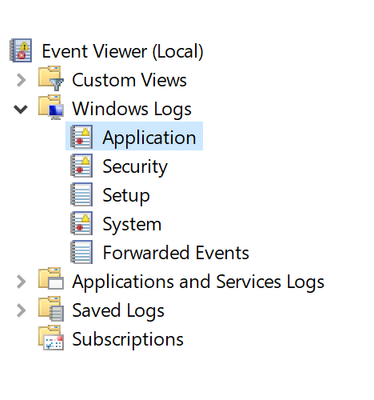Click the Custom Views folder filter icon

(51, 79)
